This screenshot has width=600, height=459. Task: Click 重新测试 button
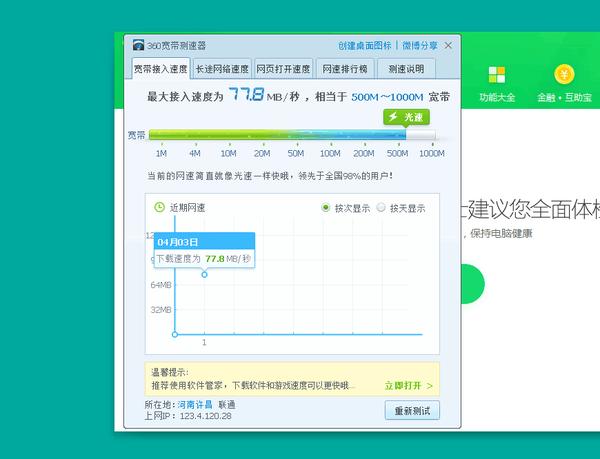pos(412,411)
